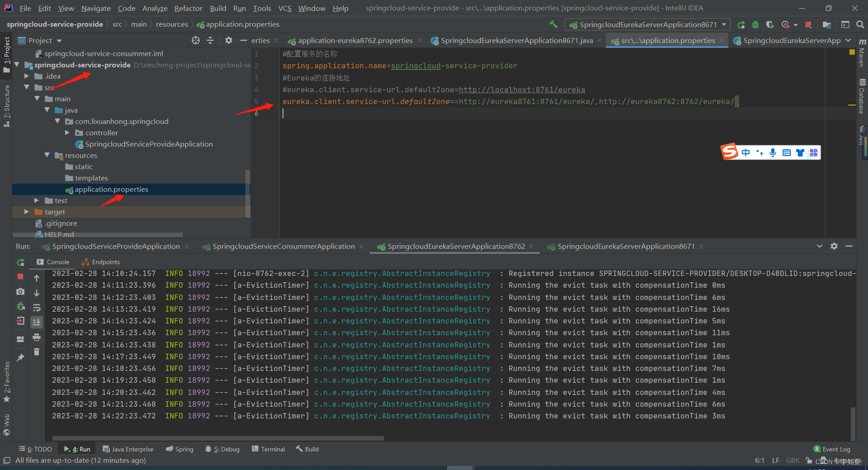Open the run configuration dropdown
The height and width of the screenshot is (470, 868).
click(x=647, y=25)
